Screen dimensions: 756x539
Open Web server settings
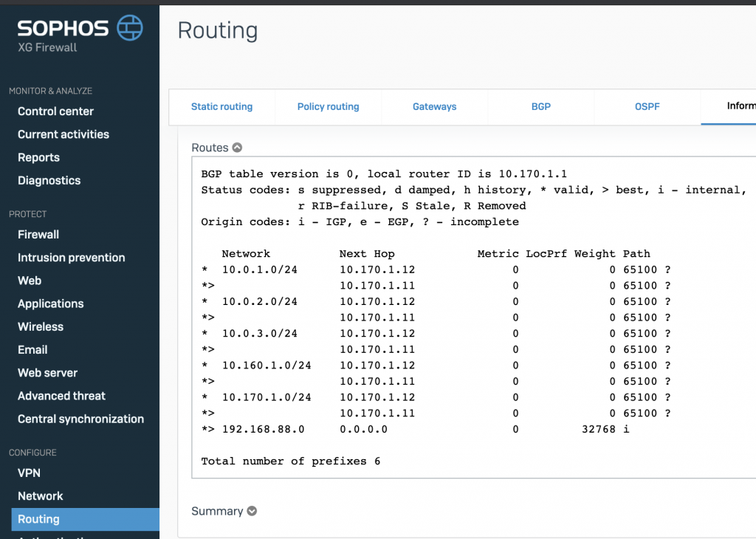click(48, 373)
